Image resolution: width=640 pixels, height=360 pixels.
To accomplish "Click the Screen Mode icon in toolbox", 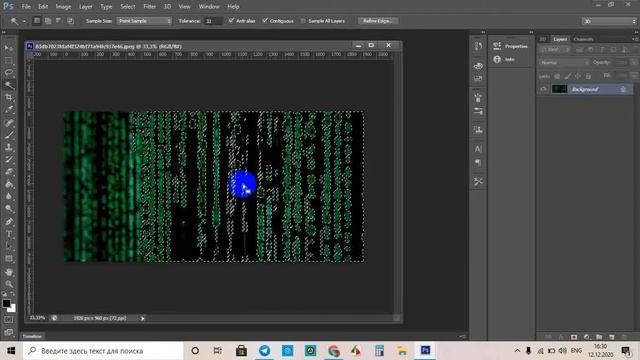I will point(9,332).
